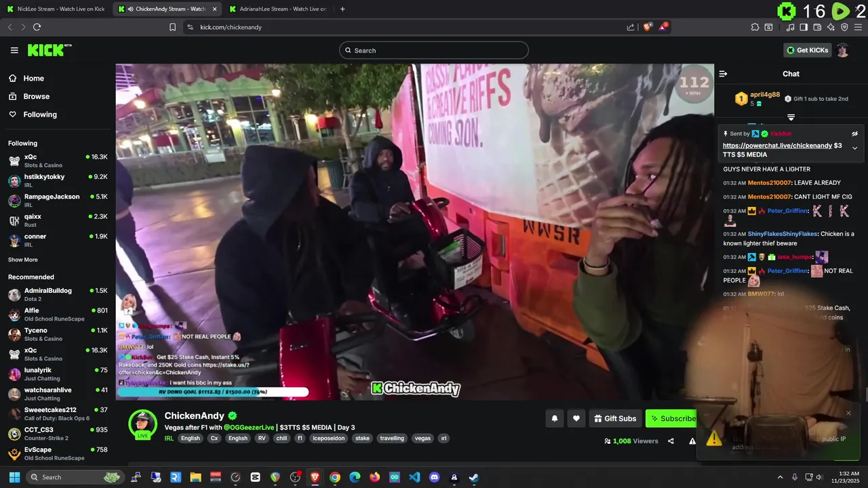Bookmark this page icon in address bar

pyautogui.click(x=172, y=27)
